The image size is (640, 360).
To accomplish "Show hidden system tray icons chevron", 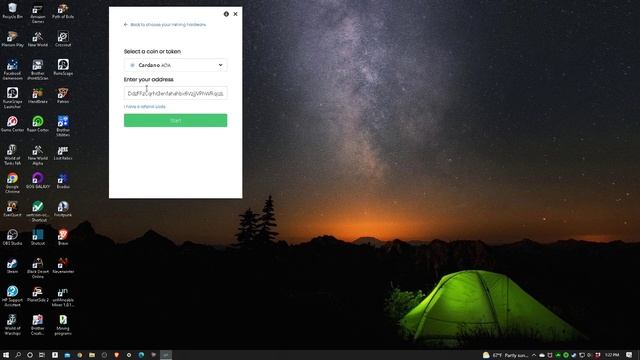I will click(x=533, y=355).
